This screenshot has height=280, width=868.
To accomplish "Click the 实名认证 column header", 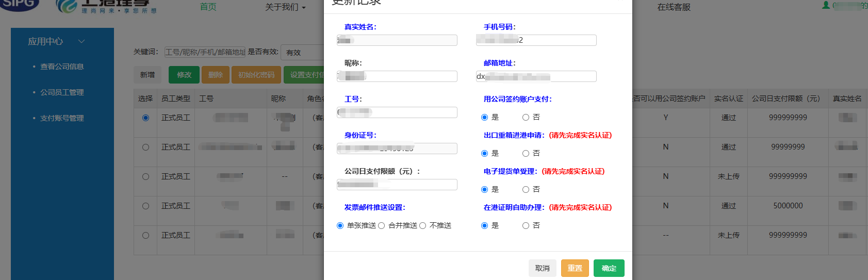I will (x=729, y=98).
